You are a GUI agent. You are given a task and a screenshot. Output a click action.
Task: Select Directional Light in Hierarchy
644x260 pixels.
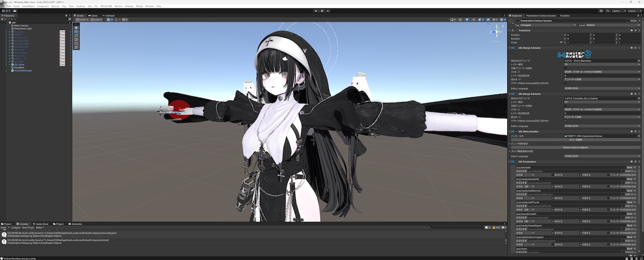[x=23, y=28]
